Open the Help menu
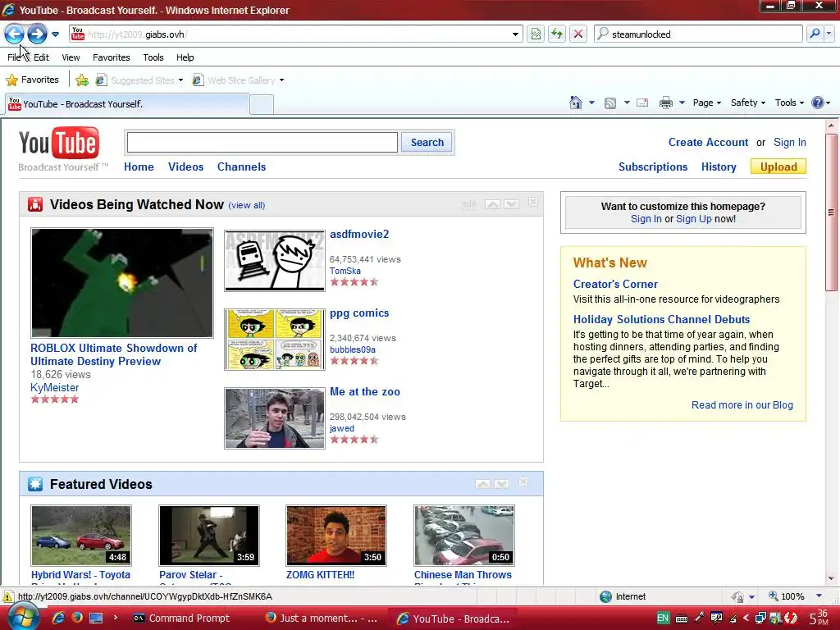This screenshot has width=840, height=630. pyautogui.click(x=185, y=57)
